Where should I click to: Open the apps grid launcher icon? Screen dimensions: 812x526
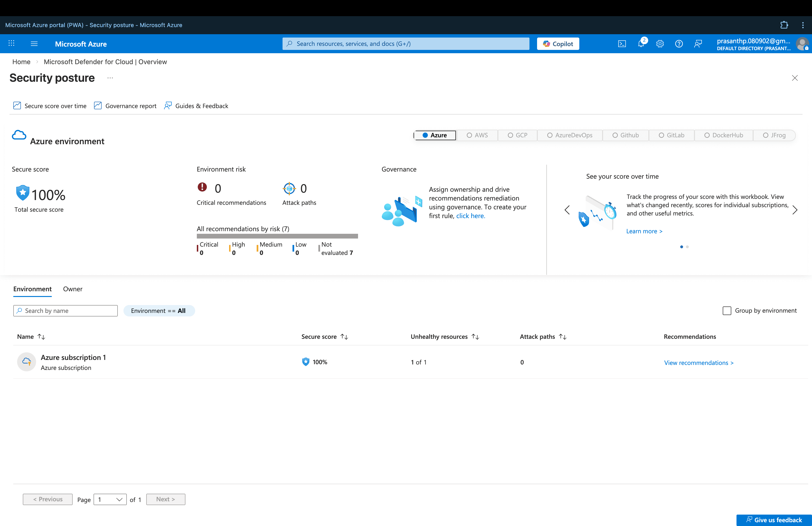pyautogui.click(x=11, y=43)
